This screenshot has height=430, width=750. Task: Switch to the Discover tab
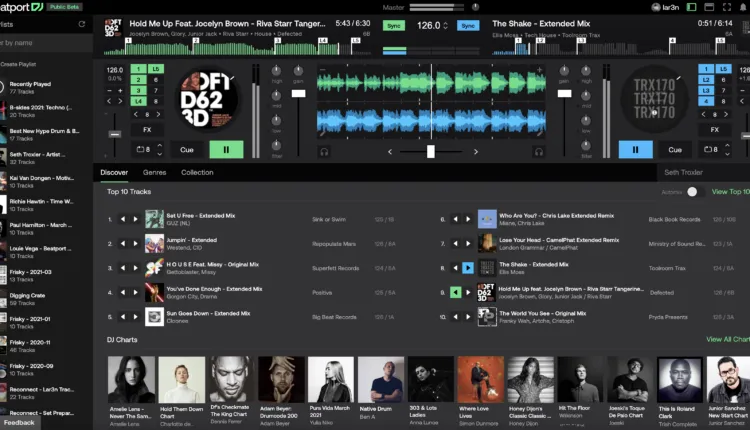coord(114,173)
